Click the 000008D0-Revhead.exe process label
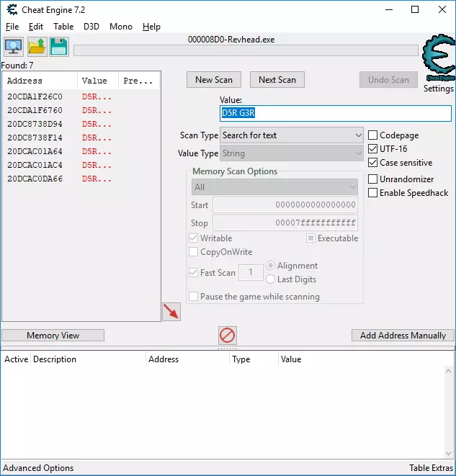Viewport: 456px width, 476px height. 231,40
